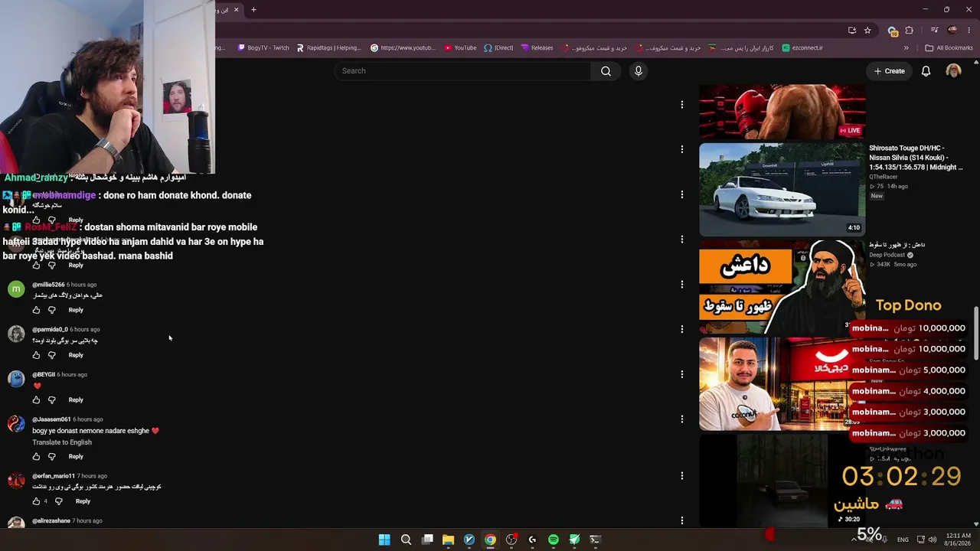Open the media control toolbar icon in Chrome
The image size is (980, 551).
(x=934, y=31)
